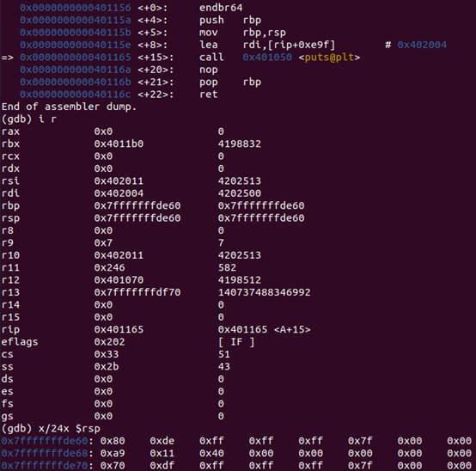Select 'End of assembler dump.' text
Screen dimensions: 476x471
[x=70, y=107]
